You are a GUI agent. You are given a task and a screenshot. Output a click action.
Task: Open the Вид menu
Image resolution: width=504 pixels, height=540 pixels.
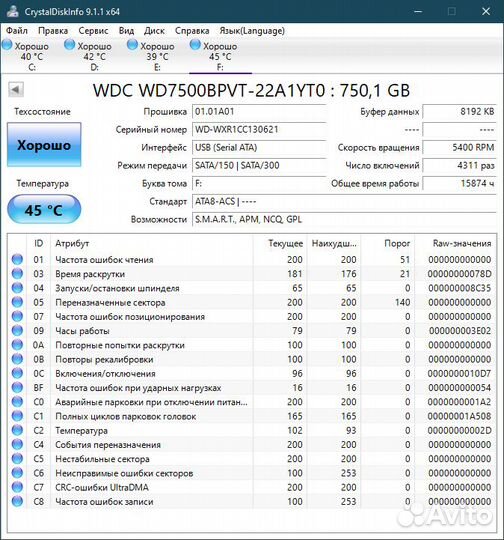[x=126, y=31]
